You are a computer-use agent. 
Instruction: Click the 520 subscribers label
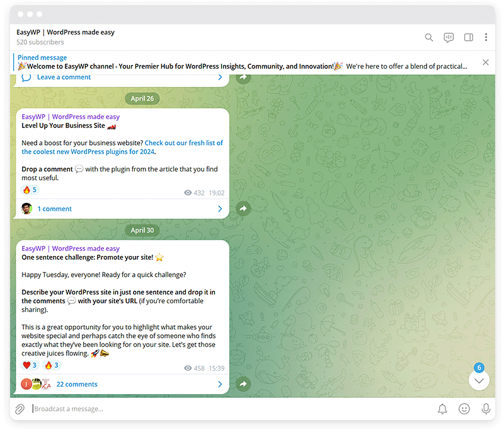[x=40, y=42]
